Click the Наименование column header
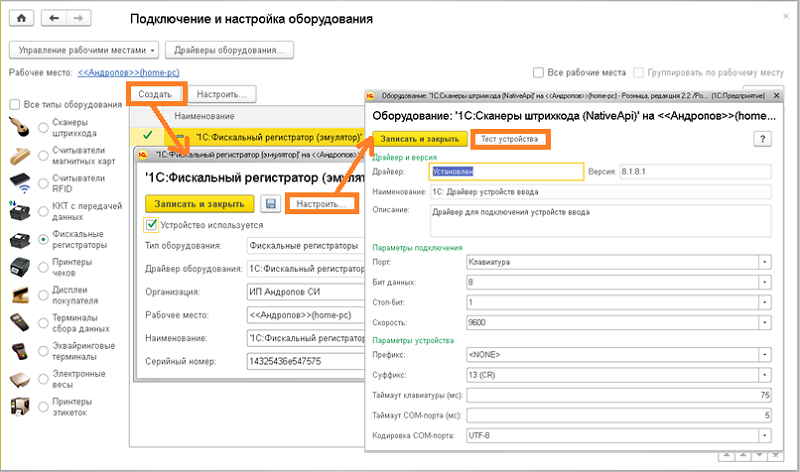800x472 pixels. click(204, 116)
